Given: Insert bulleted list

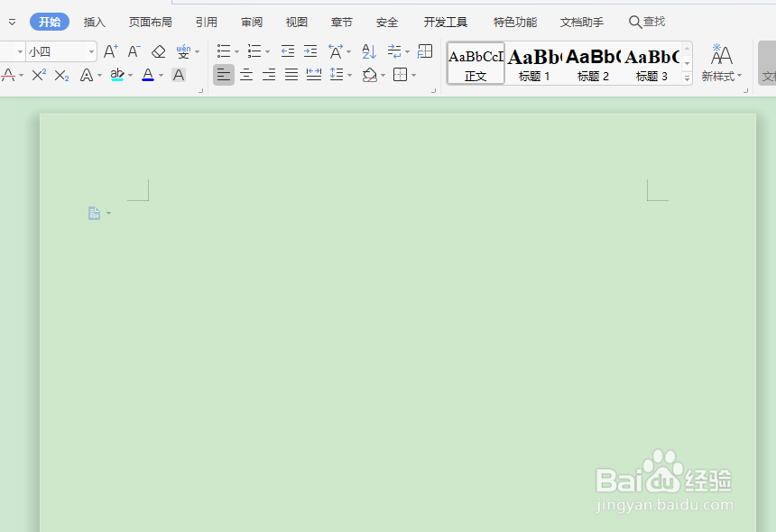Looking at the screenshot, I should point(224,51).
